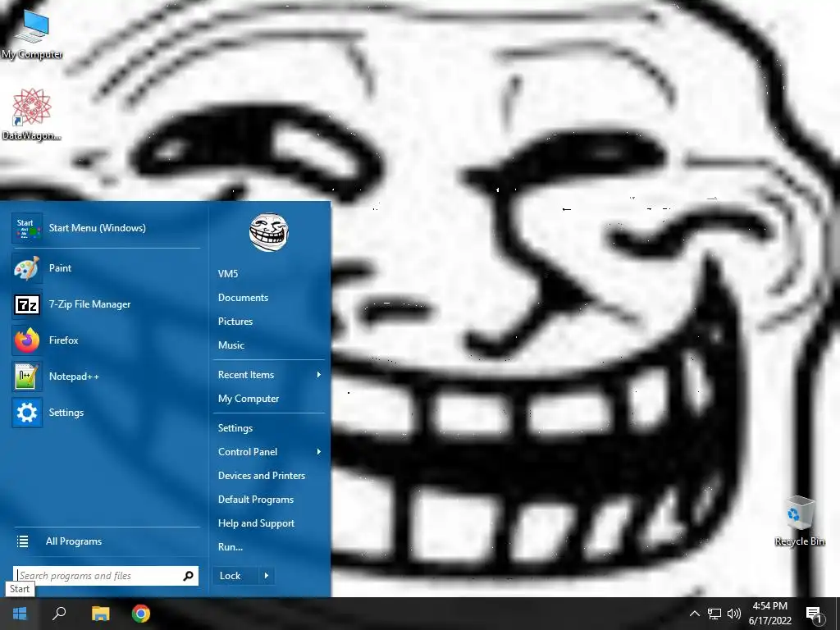Screen dimensions: 840x630
Task: Focus the Search programs and files box
Action: pos(106,576)
